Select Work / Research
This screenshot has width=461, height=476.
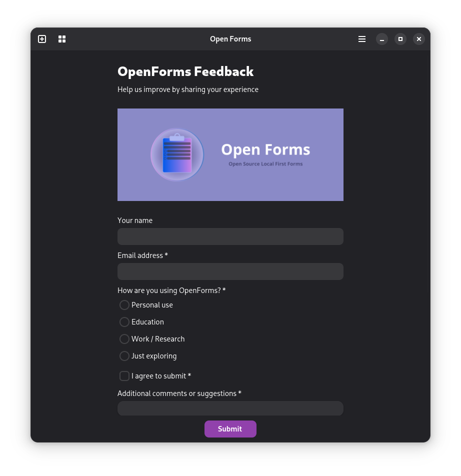click(124, 339)
